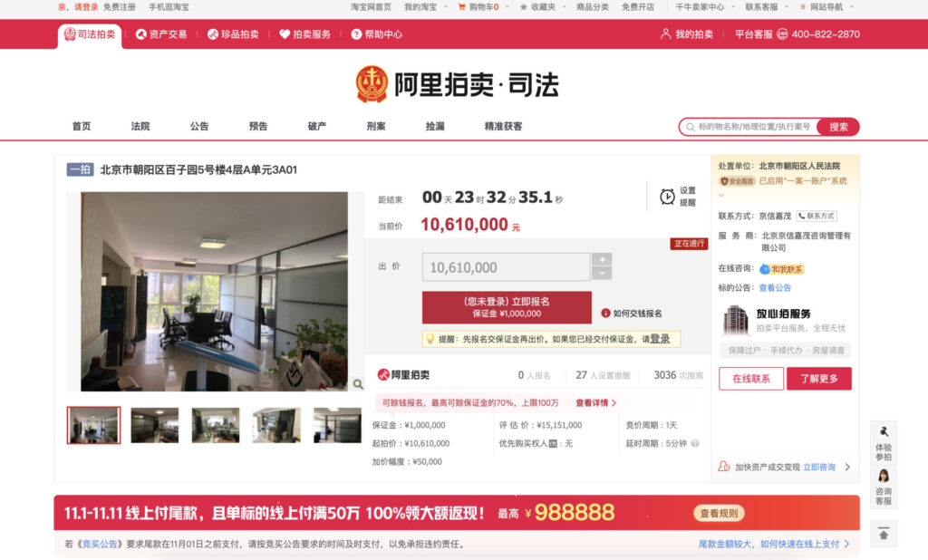Open the 竞买公告 link in notice
Screen dimensions: 928x560
(x=100, y=544)
